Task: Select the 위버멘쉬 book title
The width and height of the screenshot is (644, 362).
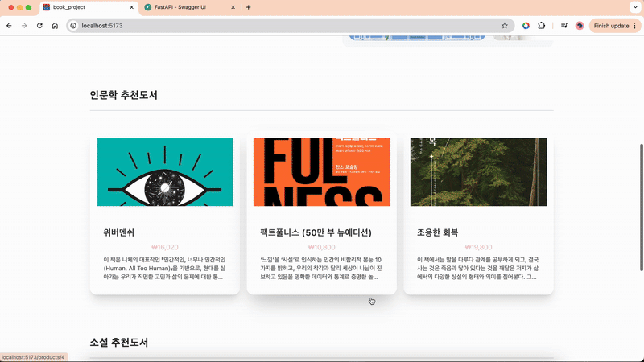Action: [118, 232]
